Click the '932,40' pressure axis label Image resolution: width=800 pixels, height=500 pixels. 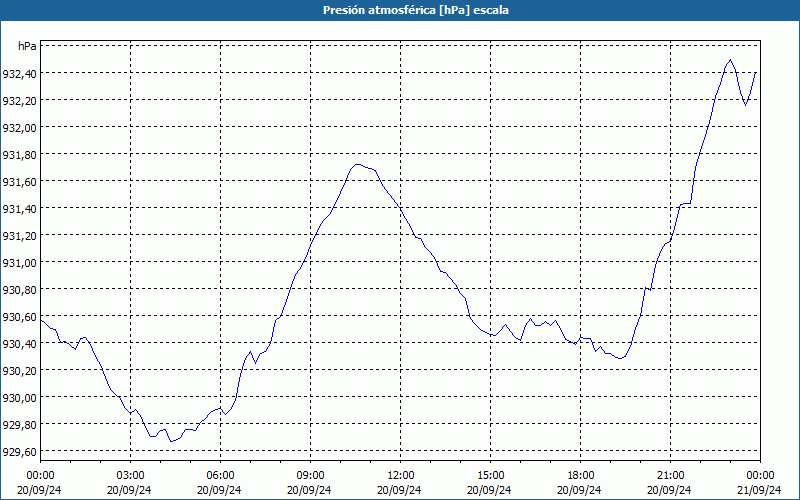click(19, 74)
